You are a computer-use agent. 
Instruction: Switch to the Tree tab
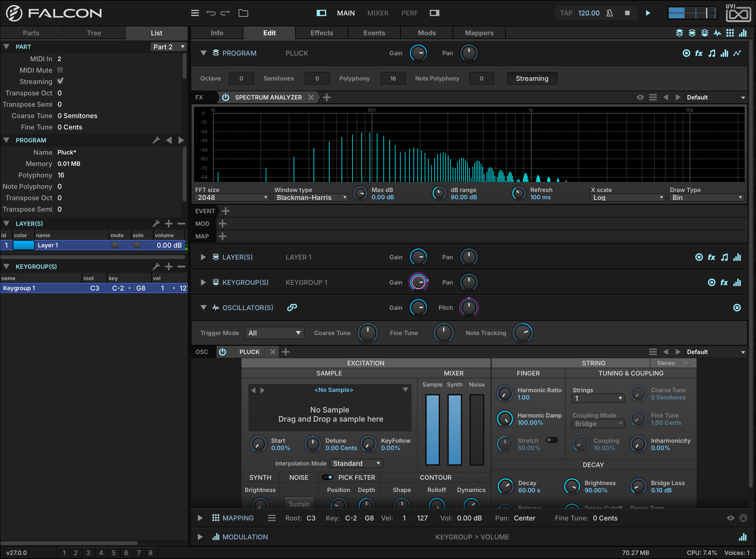pos(94,33)
